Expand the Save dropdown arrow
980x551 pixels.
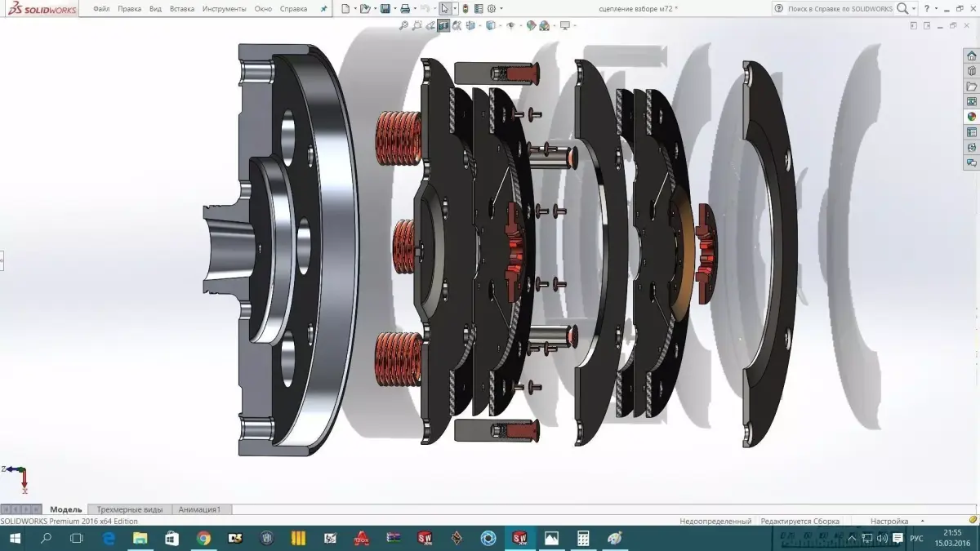(x=394, y=9)
